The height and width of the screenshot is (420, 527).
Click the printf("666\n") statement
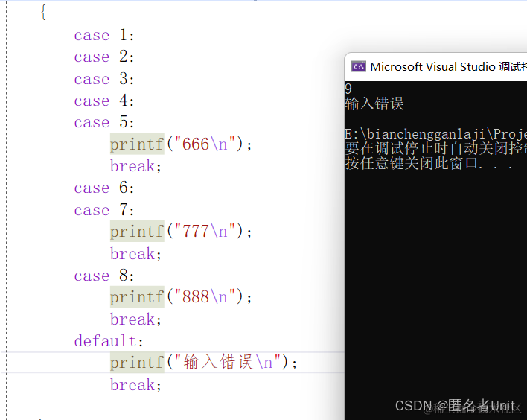click(181, 144)
